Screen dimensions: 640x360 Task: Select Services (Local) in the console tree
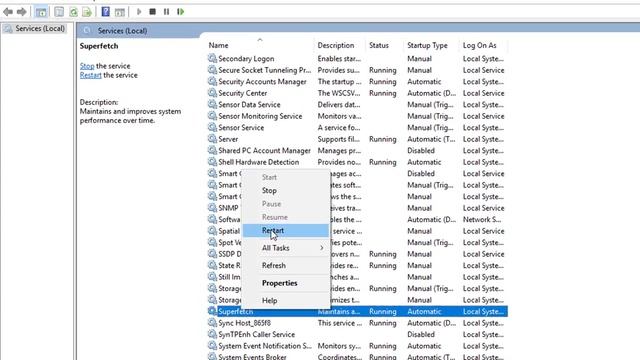coord(40,29)
